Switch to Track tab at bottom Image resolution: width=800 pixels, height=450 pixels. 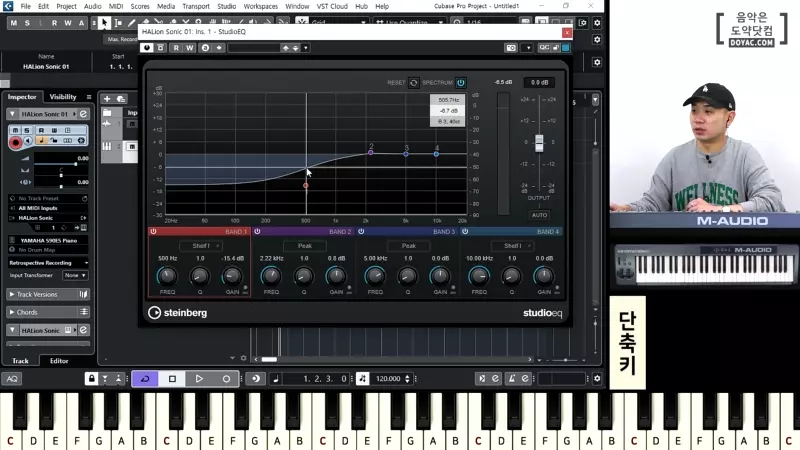click(x=20, y=361)
